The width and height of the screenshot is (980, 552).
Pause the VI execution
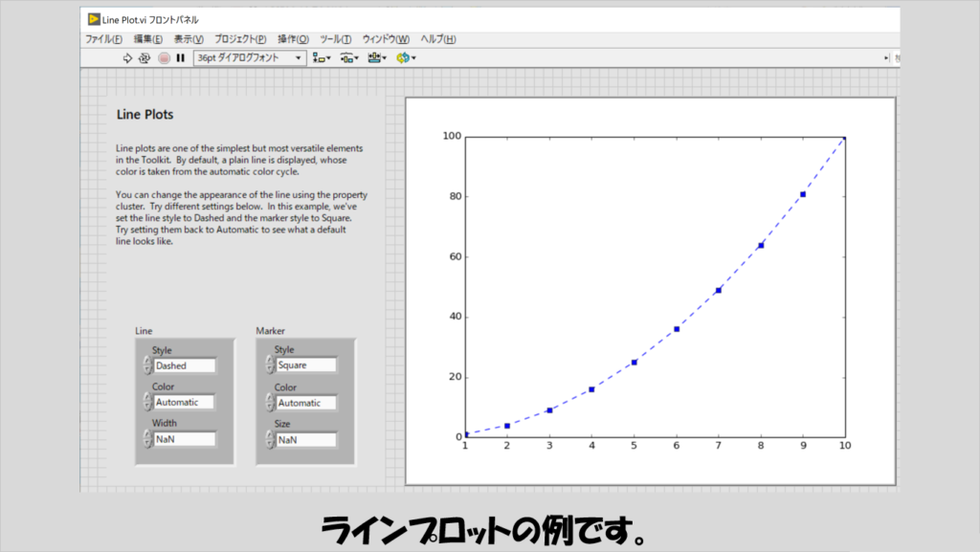pyautogui.click(x=180, y=58)
